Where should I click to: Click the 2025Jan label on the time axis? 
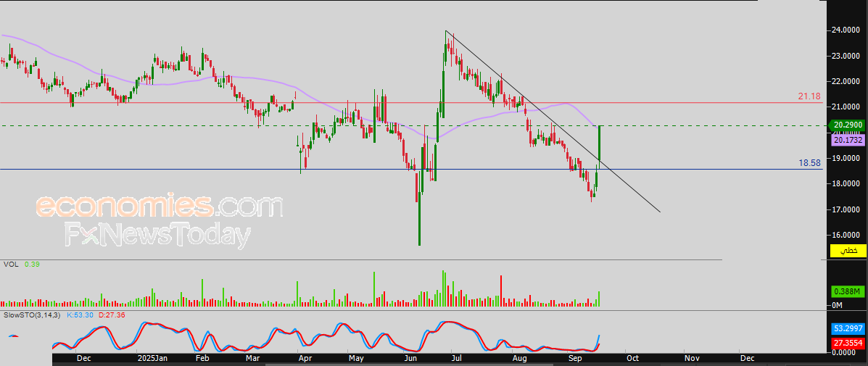[x=153, y=358]
